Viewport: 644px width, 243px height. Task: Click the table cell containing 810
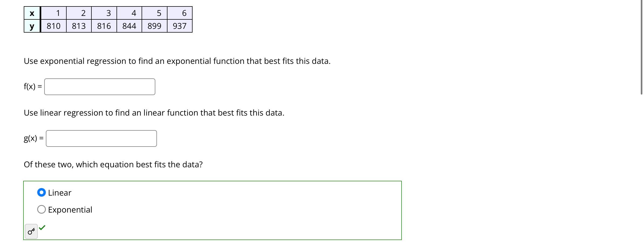pos(53,26)
